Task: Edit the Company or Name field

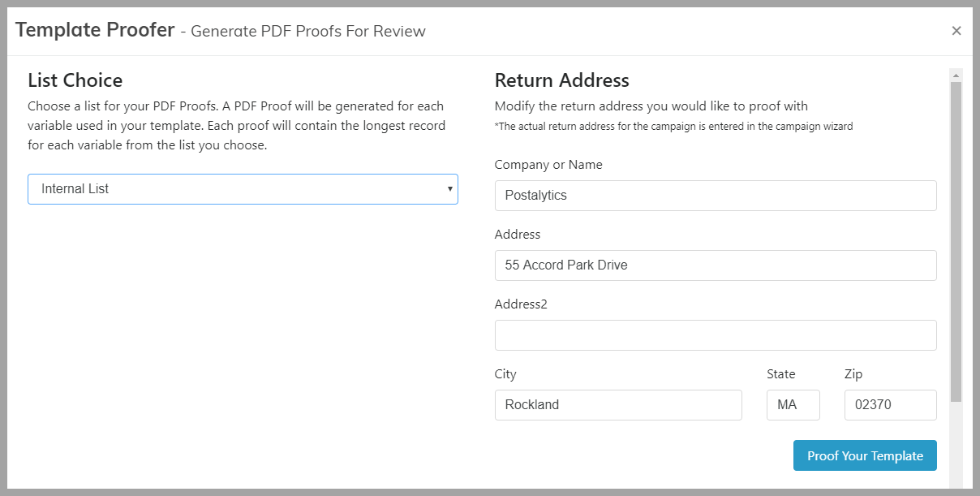Action: (716, 196)
